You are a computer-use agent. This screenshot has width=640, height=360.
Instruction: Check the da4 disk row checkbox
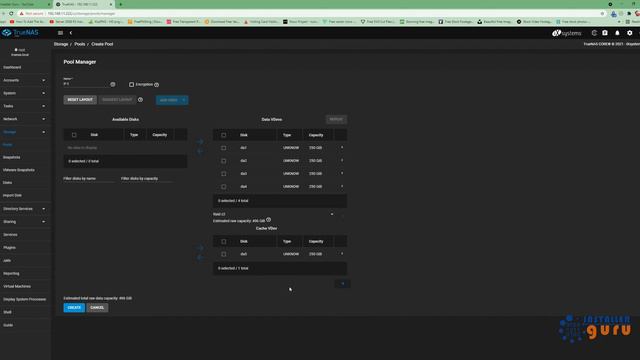[223, 187]
